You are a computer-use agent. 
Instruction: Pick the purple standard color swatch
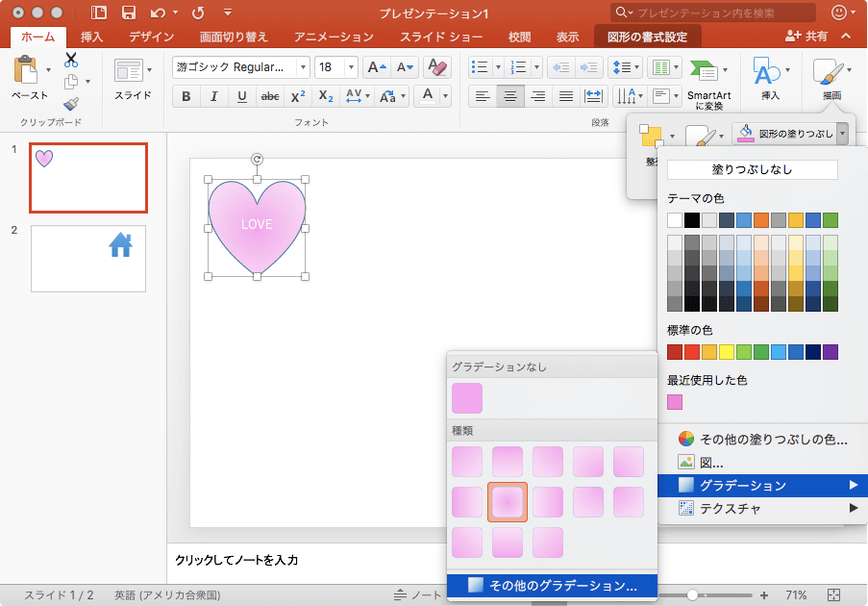point(831,352)
